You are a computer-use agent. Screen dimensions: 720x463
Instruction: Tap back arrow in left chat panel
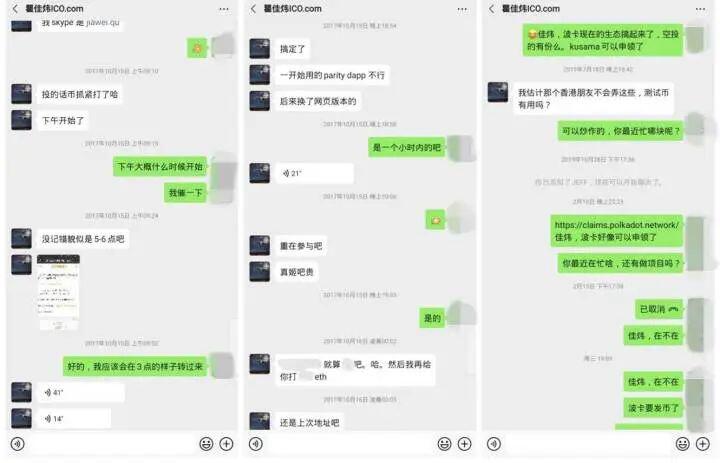(16, 9)
